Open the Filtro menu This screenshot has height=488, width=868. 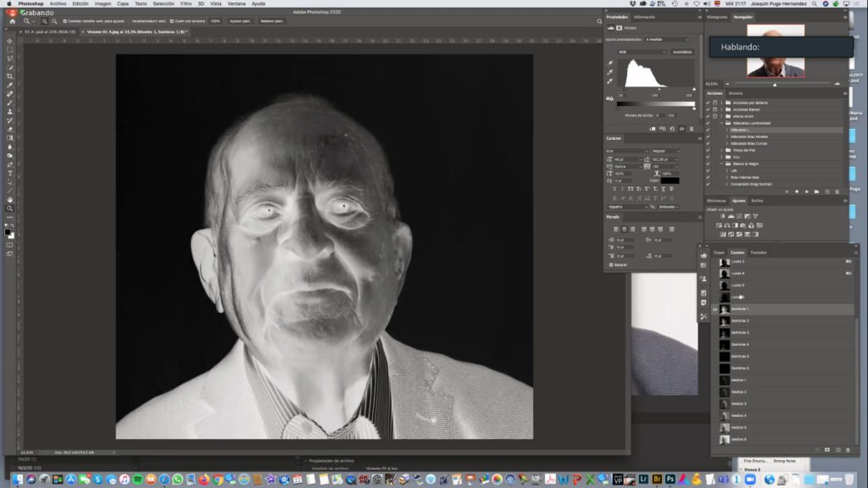click(x=186, y=3)
